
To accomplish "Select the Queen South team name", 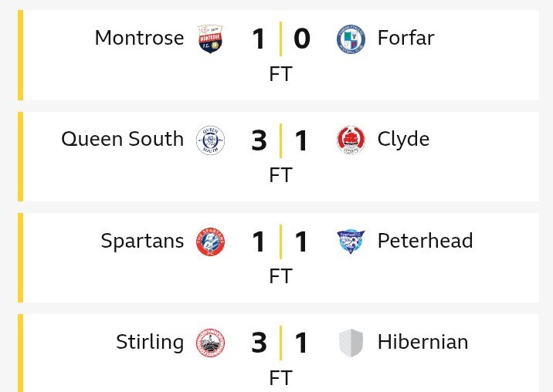I will [x=122, y=139].
